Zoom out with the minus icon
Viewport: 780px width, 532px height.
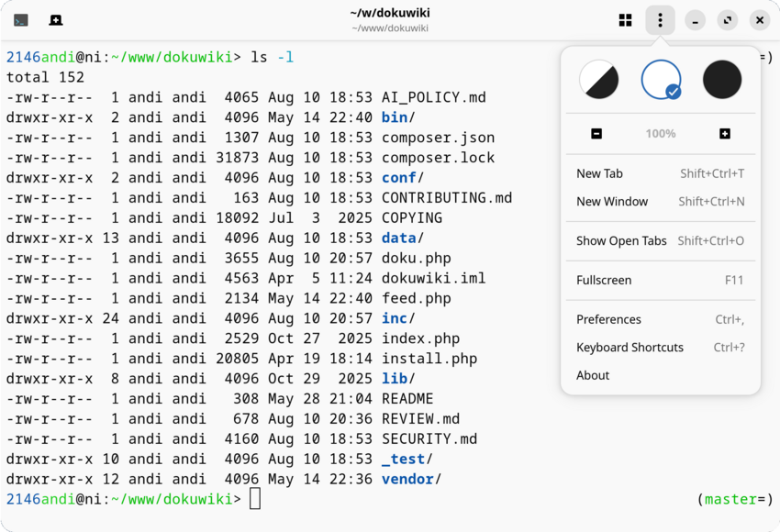point(596,134)
